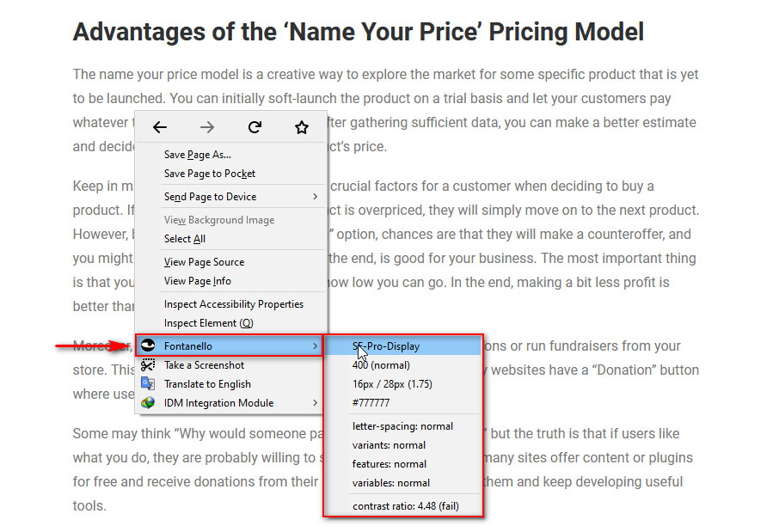Click the Fontanello eye icon
This screenshot has width=779, height=532.
point(148,345)
